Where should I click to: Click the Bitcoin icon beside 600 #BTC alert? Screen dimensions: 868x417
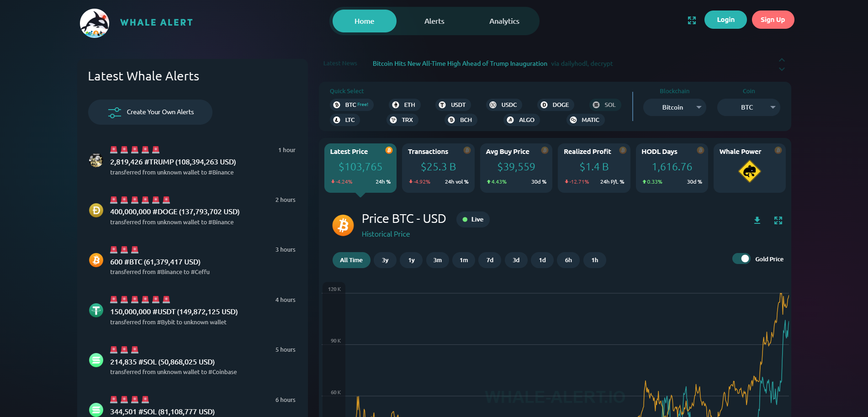coord(96,260)
